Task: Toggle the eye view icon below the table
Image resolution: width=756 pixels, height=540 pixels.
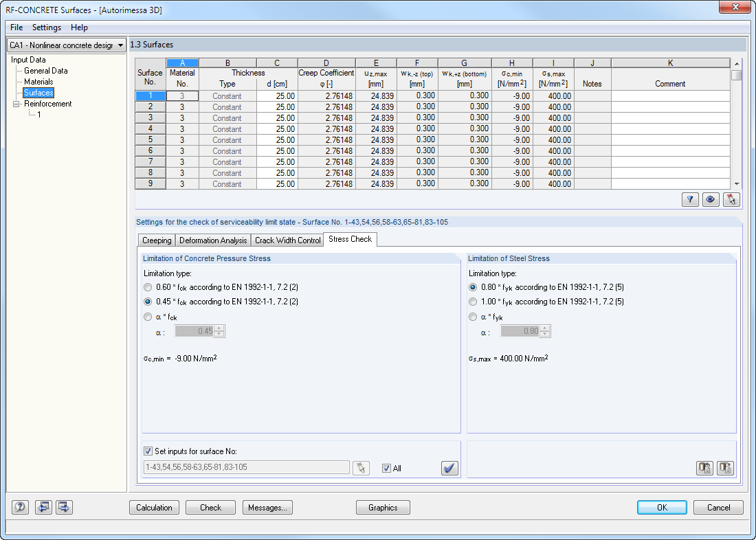Action: pos(711,200)
